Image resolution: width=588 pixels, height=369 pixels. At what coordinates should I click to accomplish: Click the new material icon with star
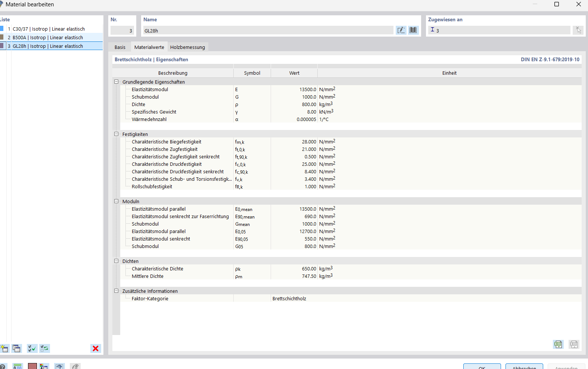4,348
